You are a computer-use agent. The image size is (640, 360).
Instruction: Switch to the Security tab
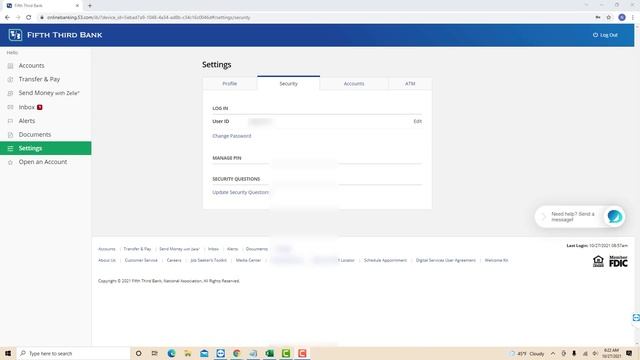[x=289, y=83]
